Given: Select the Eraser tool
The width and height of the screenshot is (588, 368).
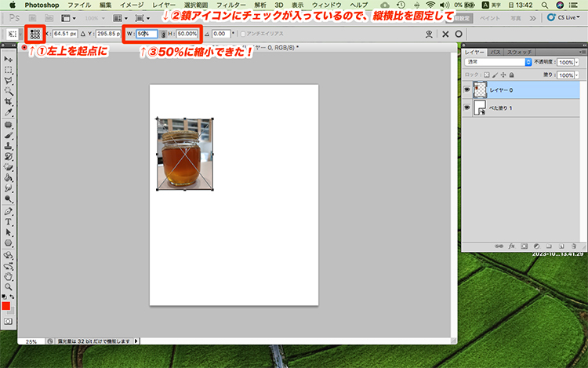Looking at the screenshot, I should [9, 167].
